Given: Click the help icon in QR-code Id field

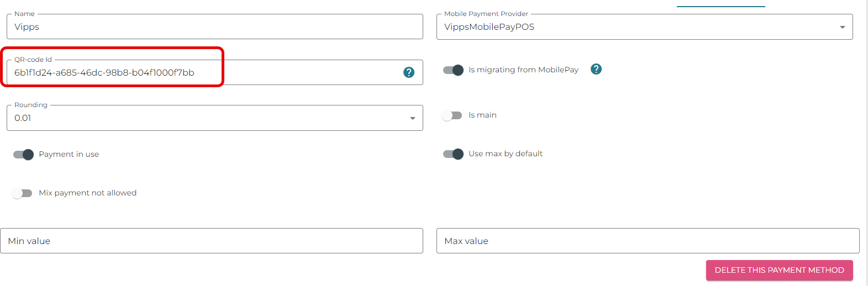Looking at the screenshot, I should pyautogui.click(x=409, y=72).
